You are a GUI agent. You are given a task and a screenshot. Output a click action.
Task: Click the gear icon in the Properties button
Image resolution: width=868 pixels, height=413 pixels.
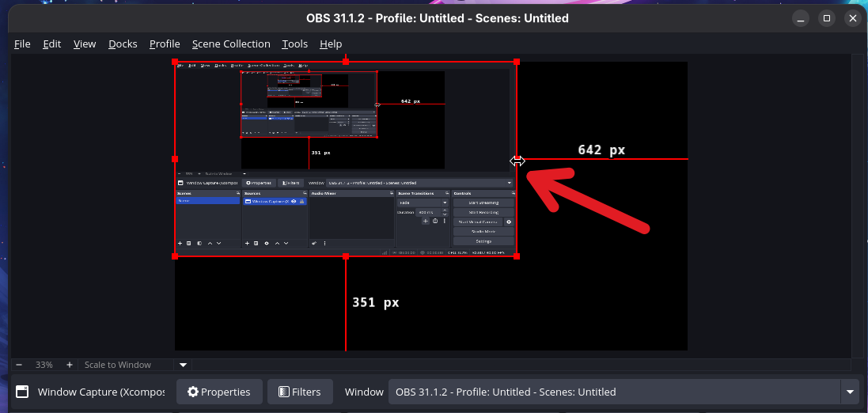point(192,392)
